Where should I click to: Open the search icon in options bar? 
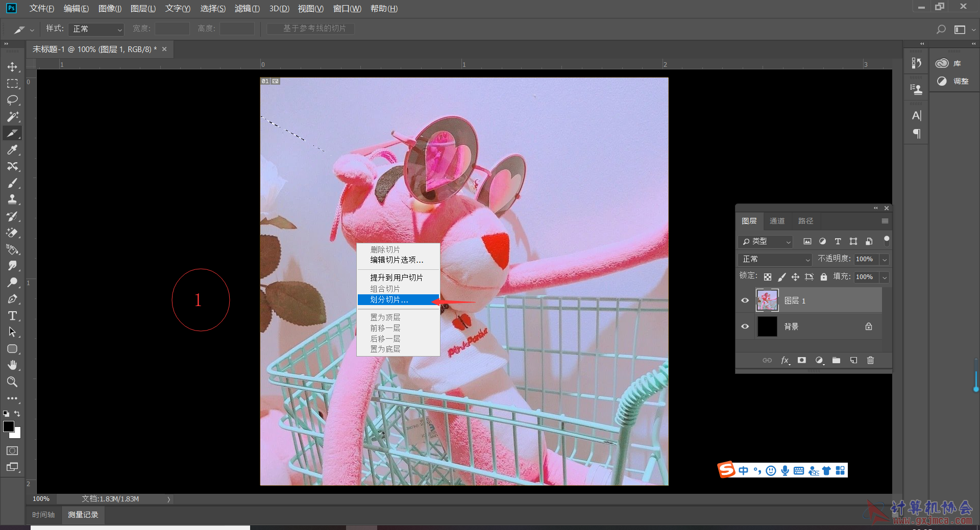(941, 30)
